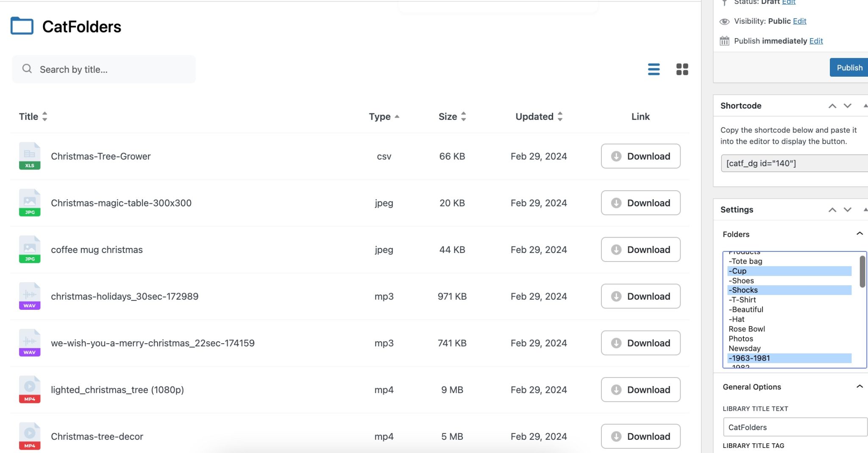Collapse the Folders settings section

859,234
